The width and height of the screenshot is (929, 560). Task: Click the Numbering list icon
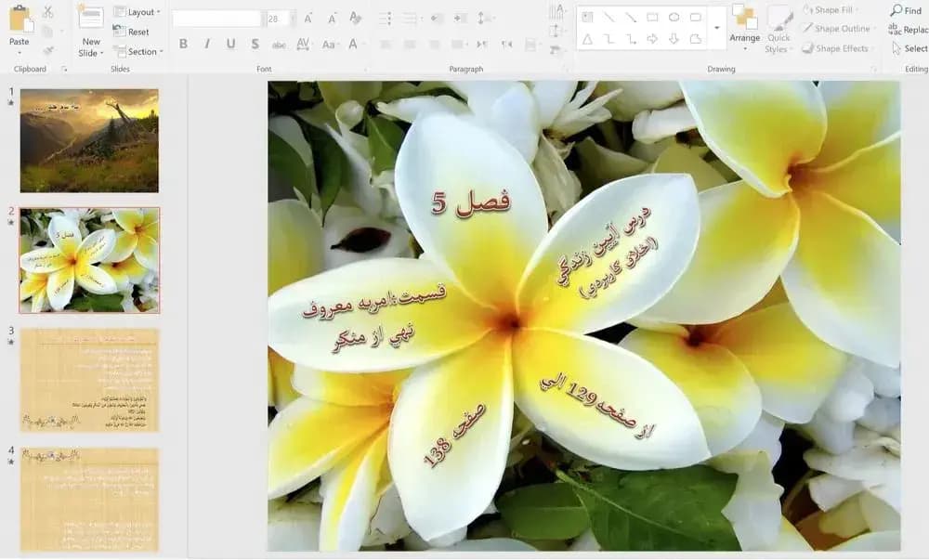411,19
